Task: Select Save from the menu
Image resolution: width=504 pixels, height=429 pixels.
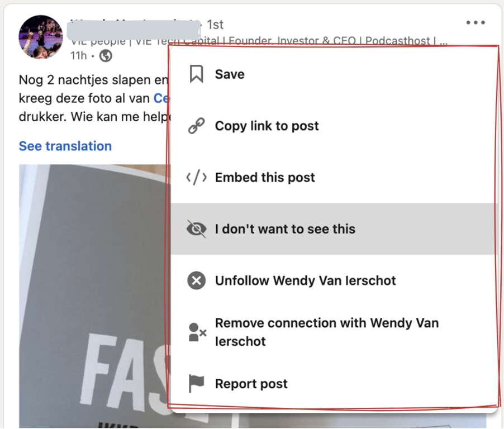Action: point(334,74)
